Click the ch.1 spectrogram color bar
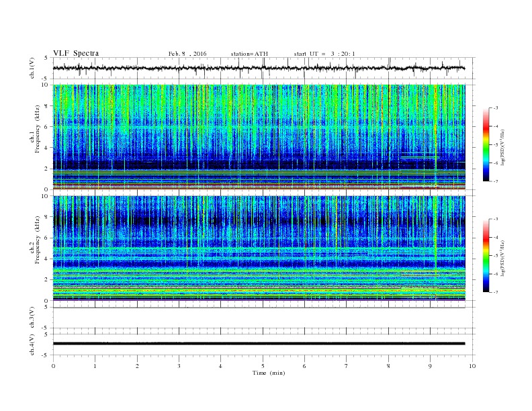Viewport: 532px width, 411px height. [x=486, y=145]
